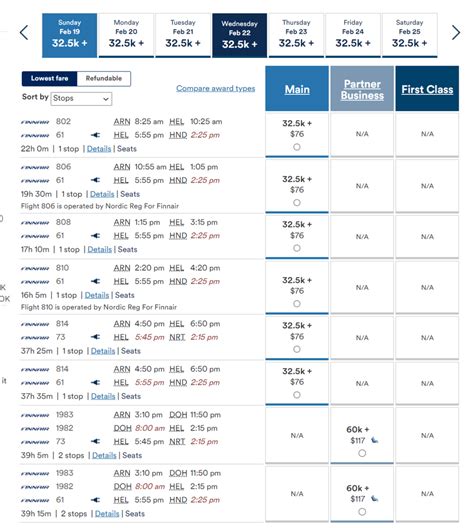Click lie-flat seat icon on last 60k fare
This screenshot has height=528, width=474.
click(x=374, y=499)
